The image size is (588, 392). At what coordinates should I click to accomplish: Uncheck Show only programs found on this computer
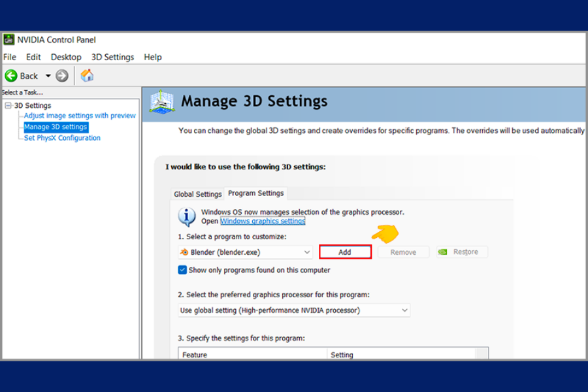183,270
